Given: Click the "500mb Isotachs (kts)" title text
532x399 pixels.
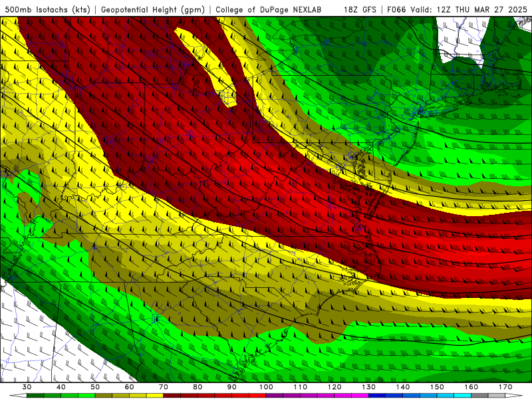Looking at the screenshot, I should pyautogui.click(x=47, y=9).
